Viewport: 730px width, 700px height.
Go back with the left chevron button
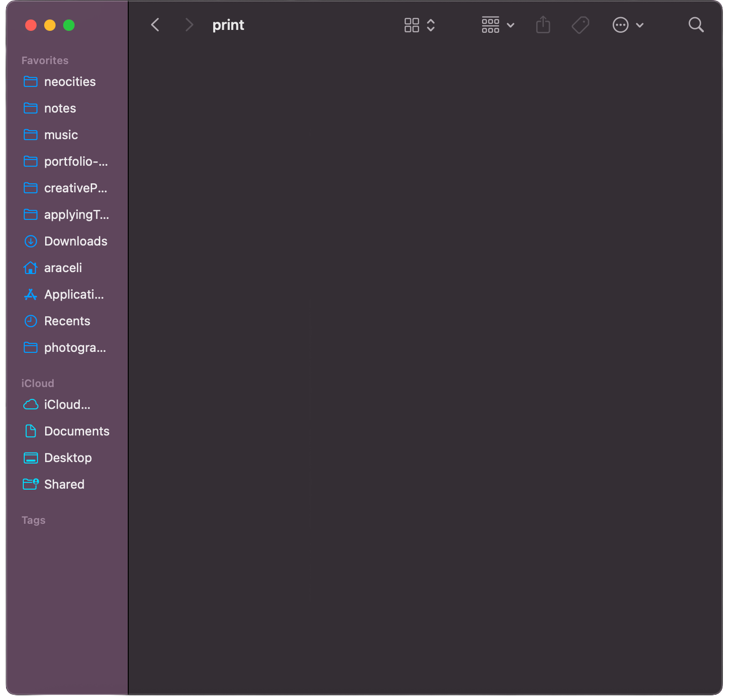155,25
